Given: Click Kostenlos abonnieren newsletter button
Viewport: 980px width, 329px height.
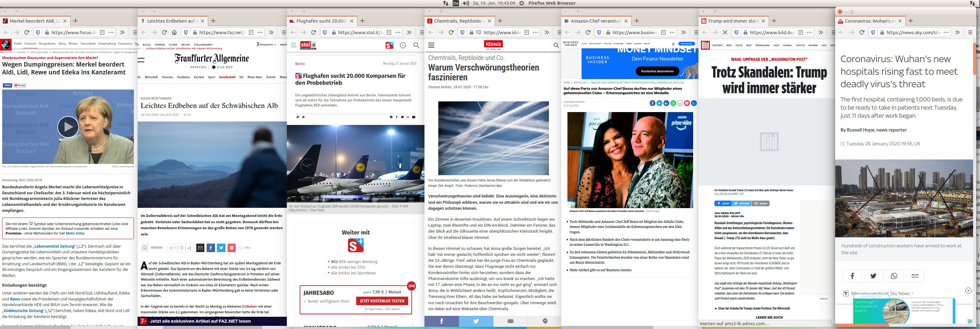Looking at the screenshot, I should pyautogui.click(x=657, y=71).
